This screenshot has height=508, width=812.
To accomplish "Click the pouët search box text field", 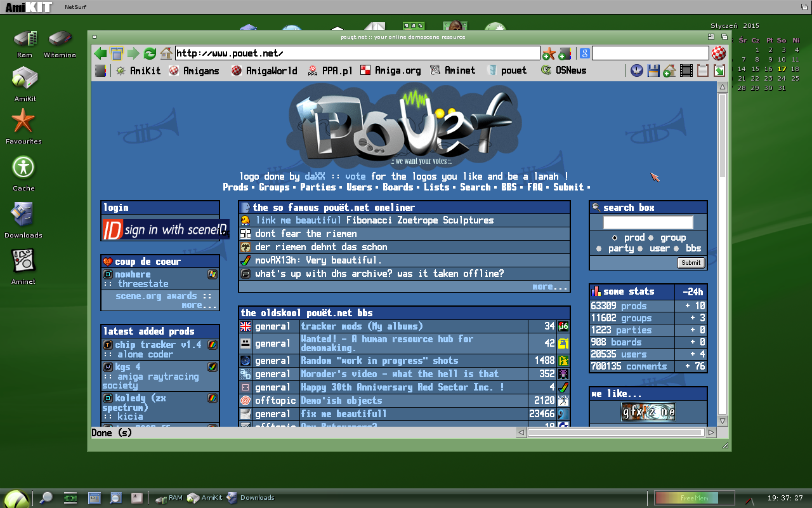I will pos(648,222).
